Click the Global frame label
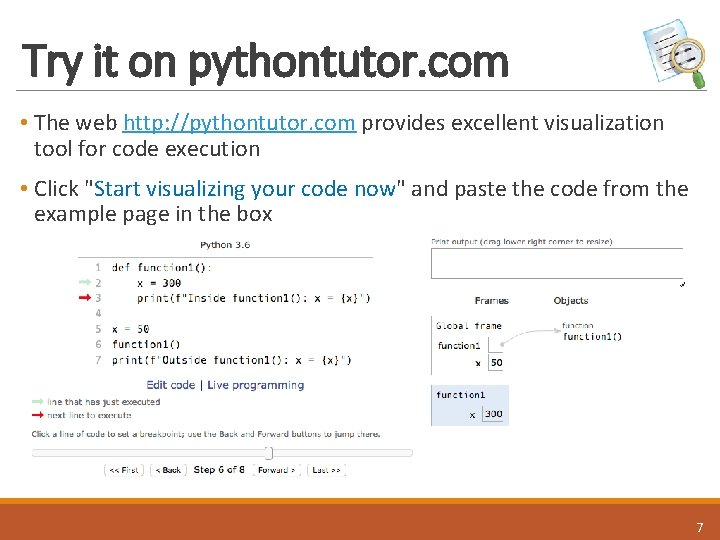 point(468,326)
